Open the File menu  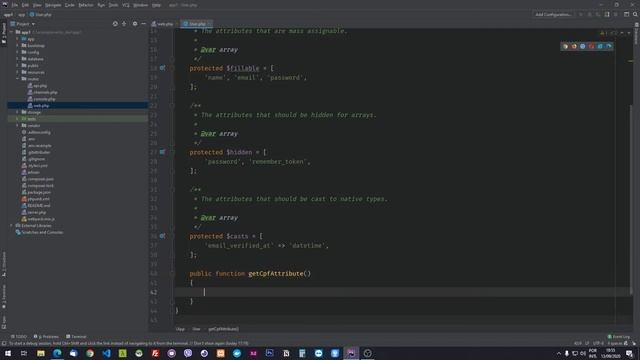pos(15,5)
